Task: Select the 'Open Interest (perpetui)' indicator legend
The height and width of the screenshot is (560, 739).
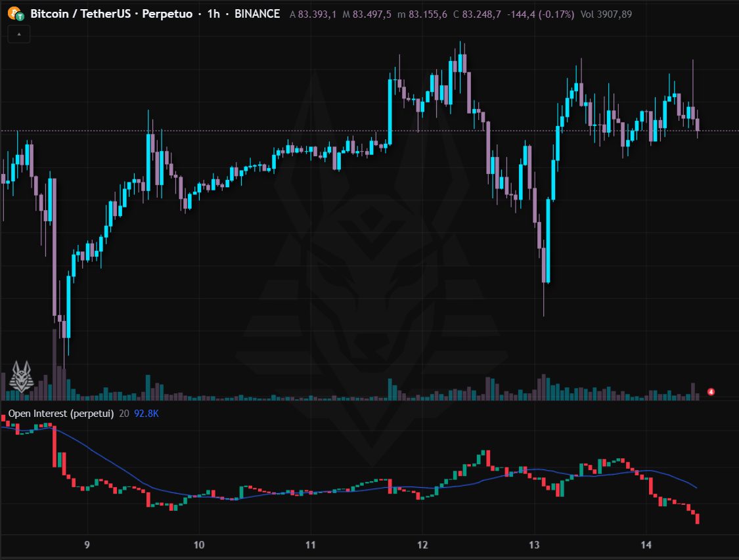Action: tap(61, 414)
